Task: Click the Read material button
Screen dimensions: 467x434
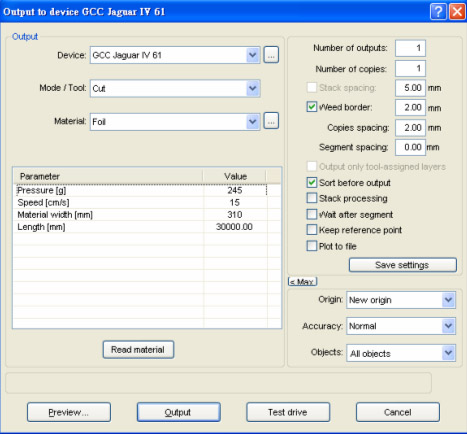Action: [138, 350]
